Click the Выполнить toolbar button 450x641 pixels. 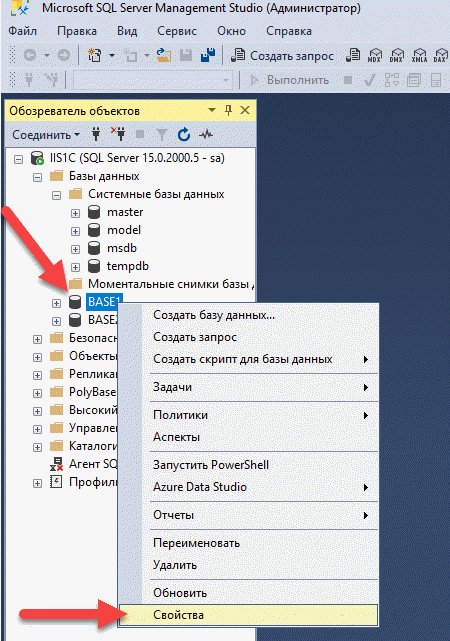point(289,80)
